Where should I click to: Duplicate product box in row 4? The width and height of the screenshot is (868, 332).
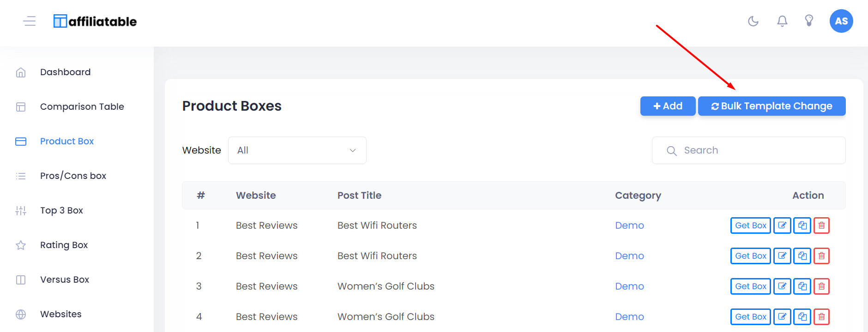tap(802, 317)
